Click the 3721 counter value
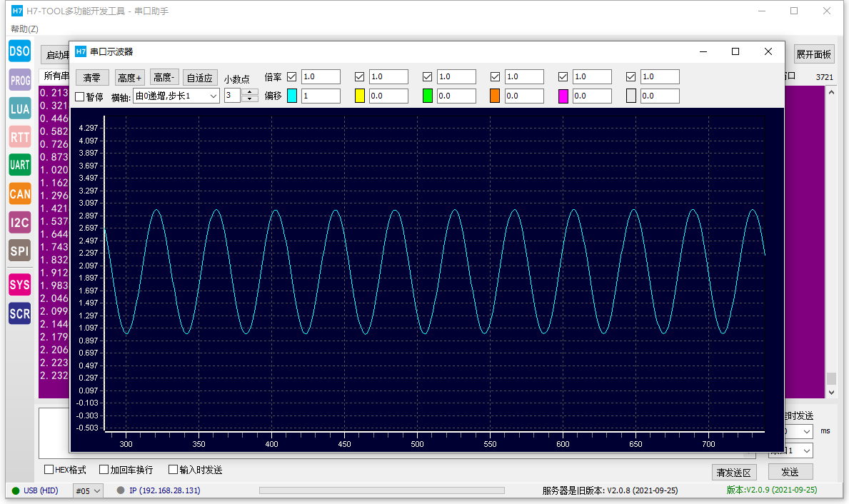This screenshot has width=849, height=504. tap(824, 77)
